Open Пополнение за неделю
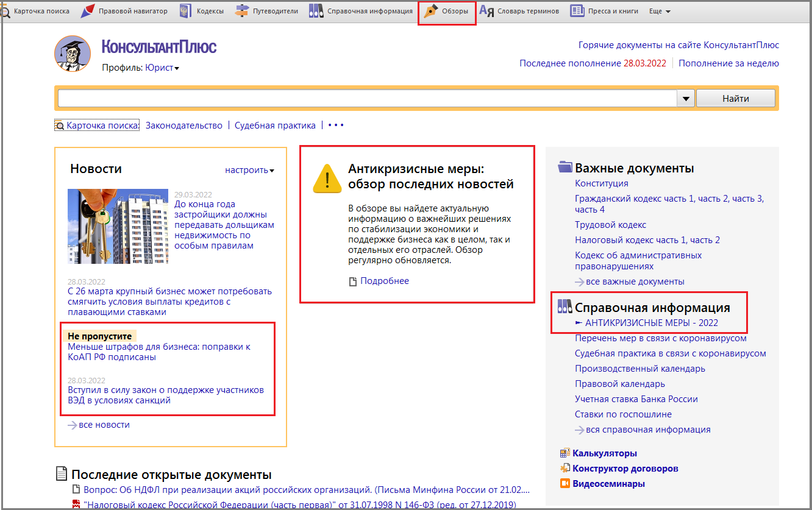The image size is (812, 510). point(728,63)
